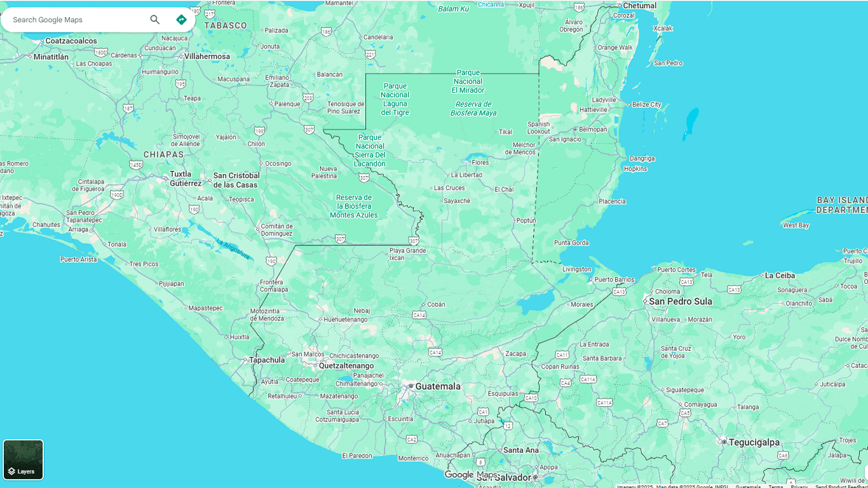The width and height of the screenshot is (868, 488).
Task: Click the Villahermosa city label
Action: (207, 57)
